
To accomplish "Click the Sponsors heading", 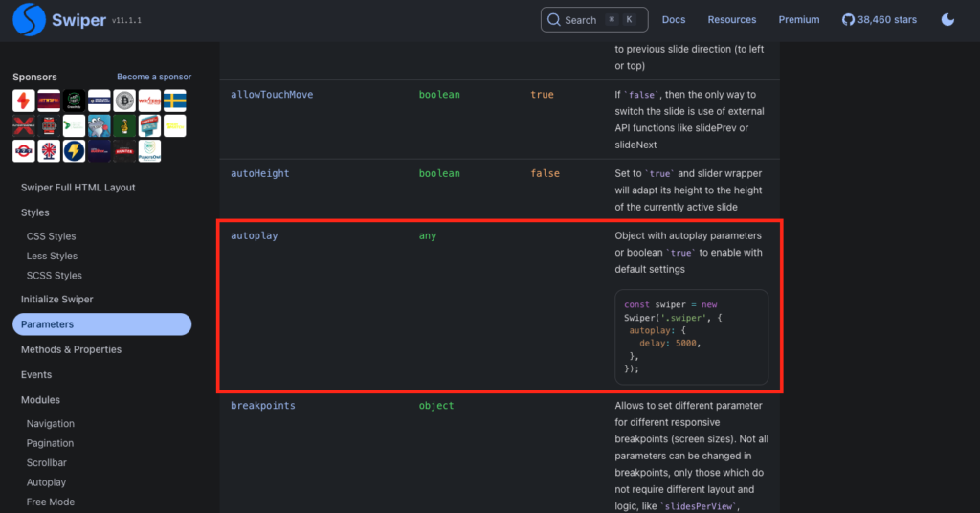I will pyautogui.click(x=34, y=77).
